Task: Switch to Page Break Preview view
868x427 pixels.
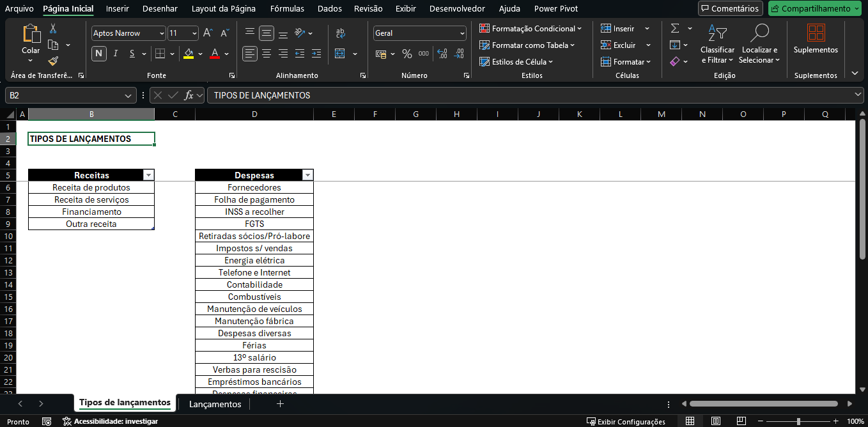Action: [x=741, y=421]
